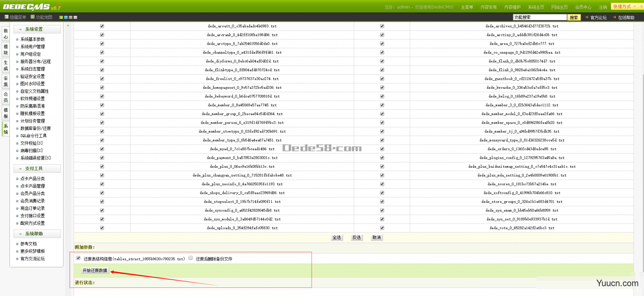
Task: Uncheck the dede_arcatt_0 backup file checkbox
Action: pos(102,26)
